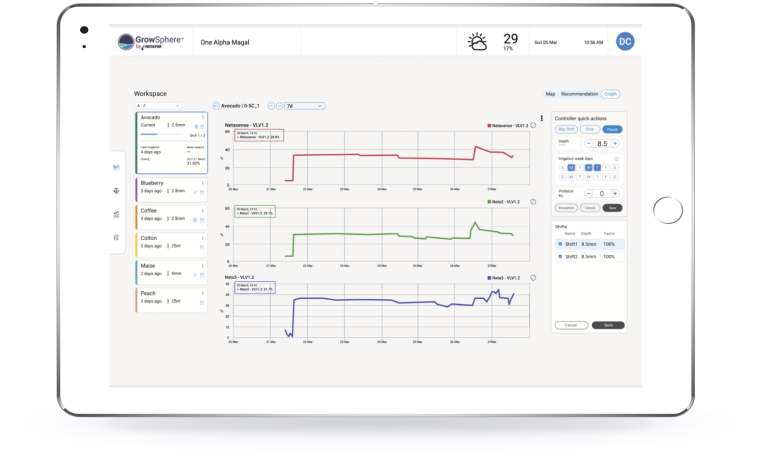The image size is (757, 455).
Task: Click the top icon in left sidebar
Action: coord(117,167)
